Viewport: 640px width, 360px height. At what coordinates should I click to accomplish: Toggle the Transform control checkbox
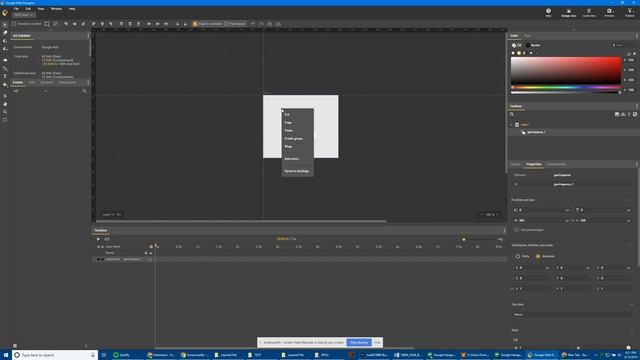pos(14,24)
